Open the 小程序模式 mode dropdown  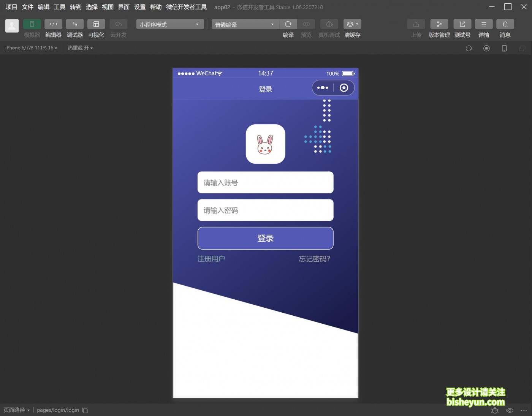click(x=169, y=24)
